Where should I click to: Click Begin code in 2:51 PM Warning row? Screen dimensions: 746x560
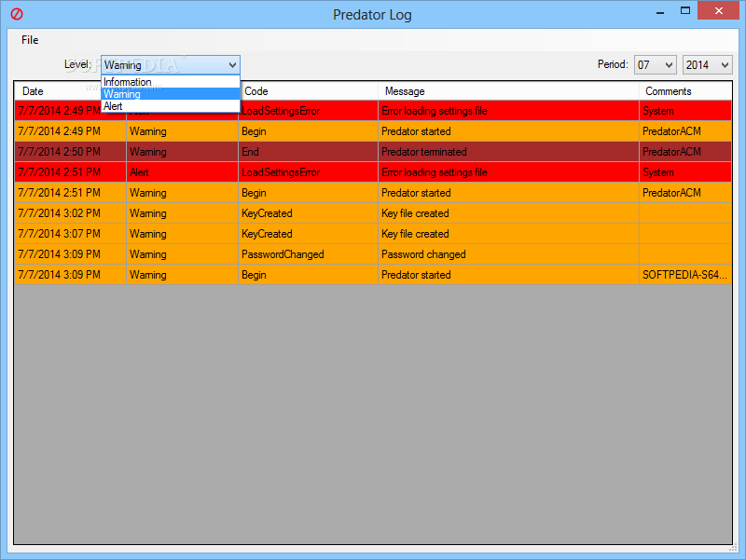click(x=309, y=193)
